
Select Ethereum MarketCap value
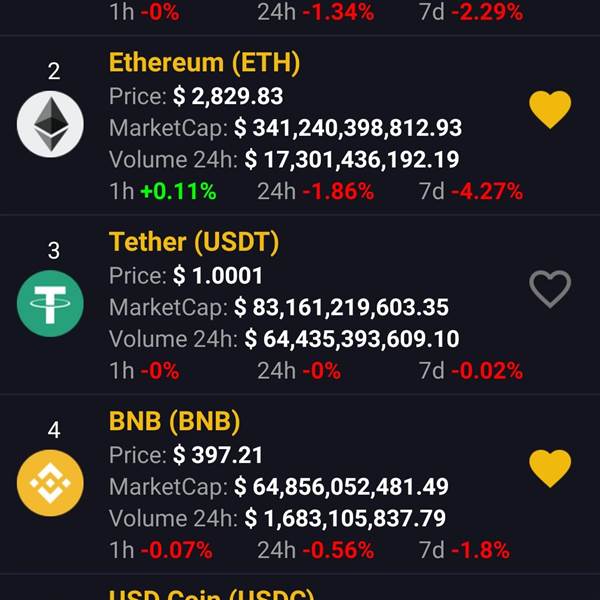click(348, 128)
